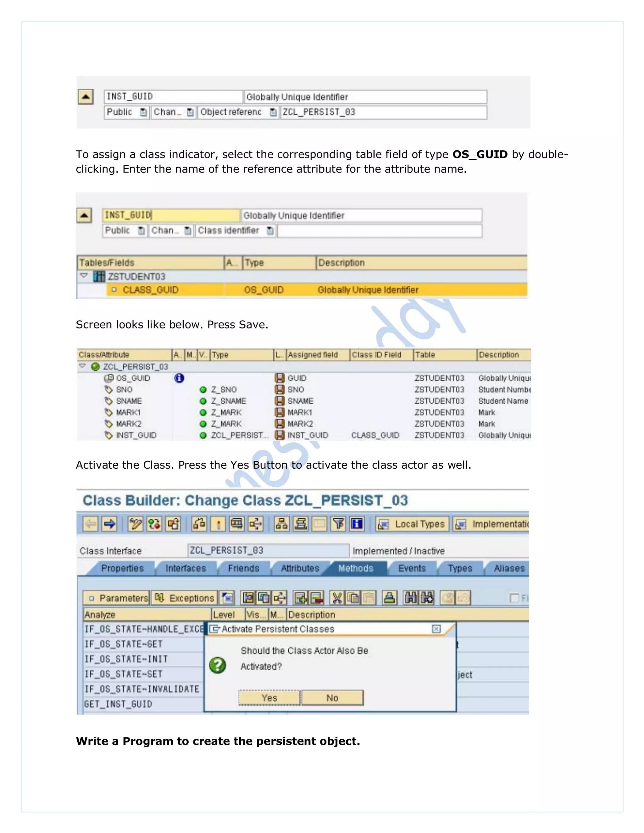Select the CLASS_GUID row under ZSTUDENT03
644x833 pixels.
click(x=317, y=290)
